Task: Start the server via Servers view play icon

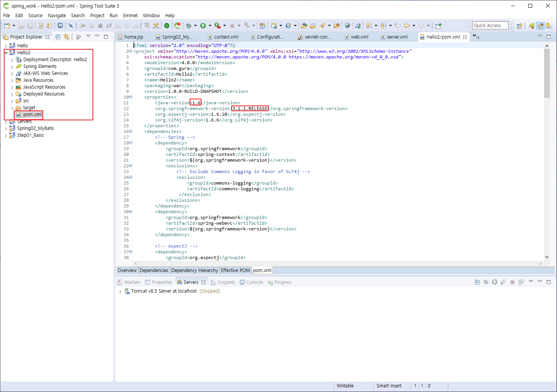Action: pyautogui.click(x=495, y=282)
